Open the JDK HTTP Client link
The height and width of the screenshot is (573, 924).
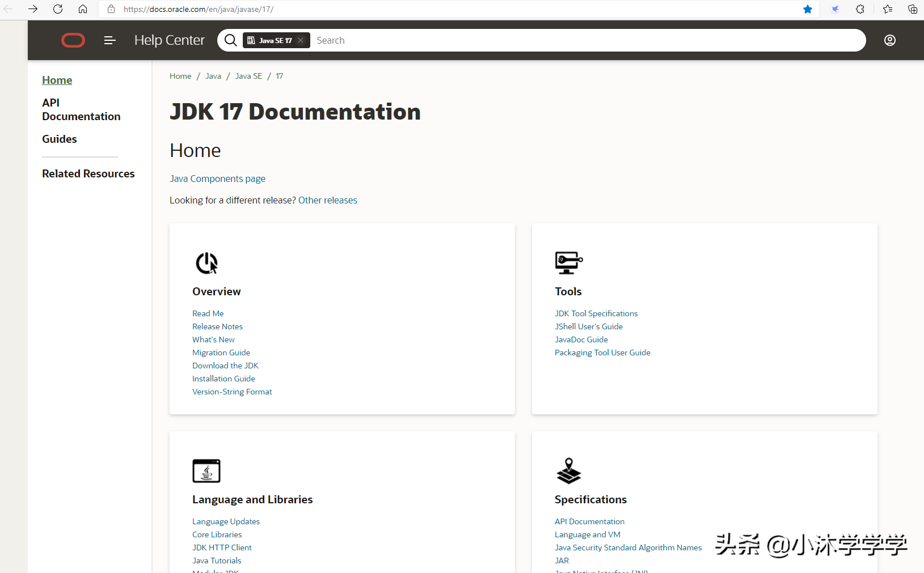(222, 547)
